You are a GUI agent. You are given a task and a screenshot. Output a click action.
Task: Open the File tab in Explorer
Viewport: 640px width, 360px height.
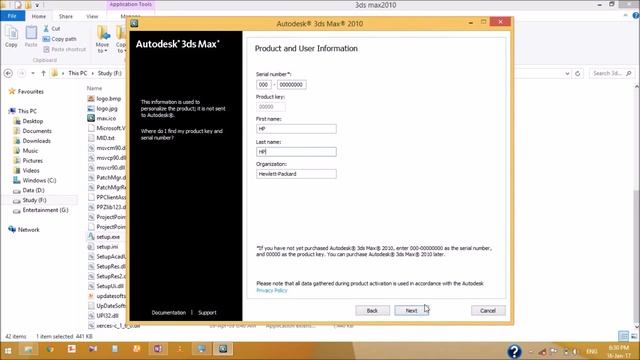[x=12, y=16]
